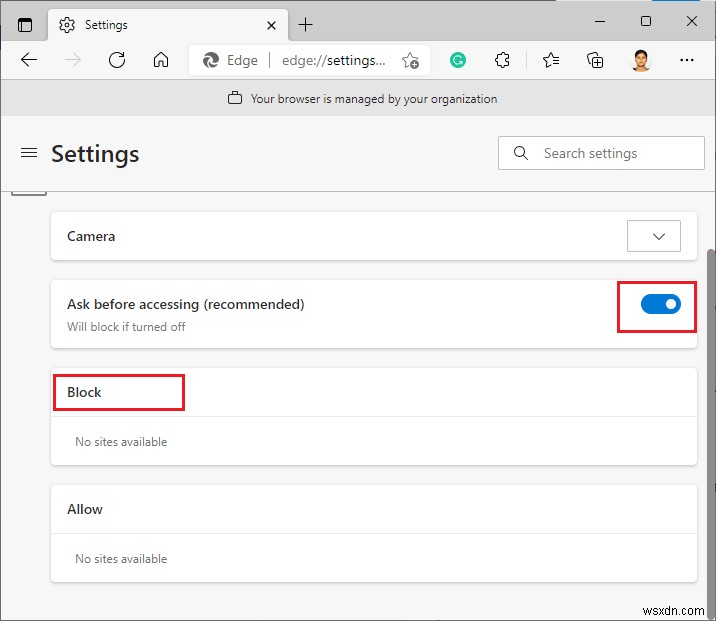Open the Grammarly extension icon
The image size is (716, 621).
458,60
